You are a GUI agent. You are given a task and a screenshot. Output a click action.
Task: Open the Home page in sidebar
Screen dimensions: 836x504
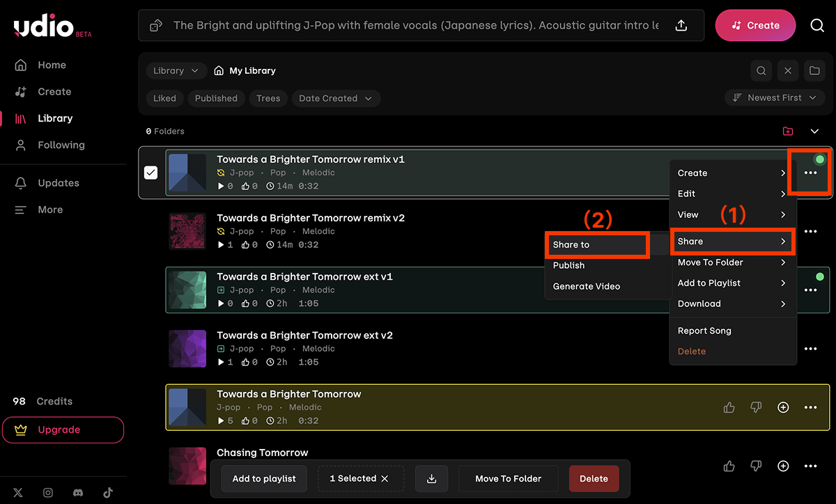click(x=41, y=65)
